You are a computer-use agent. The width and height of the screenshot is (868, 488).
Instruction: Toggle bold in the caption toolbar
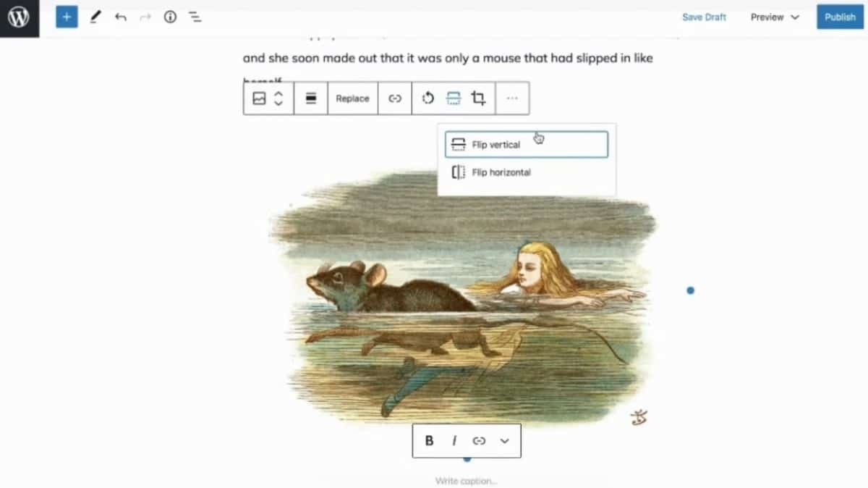[x=429, y=440]
